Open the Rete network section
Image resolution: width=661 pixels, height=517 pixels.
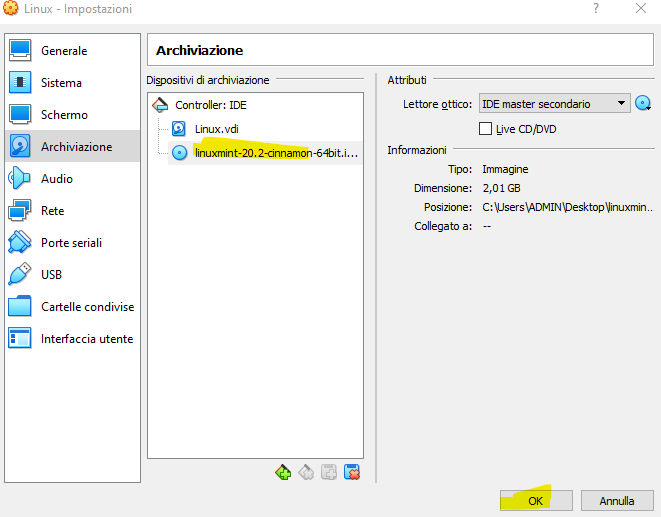73,210
